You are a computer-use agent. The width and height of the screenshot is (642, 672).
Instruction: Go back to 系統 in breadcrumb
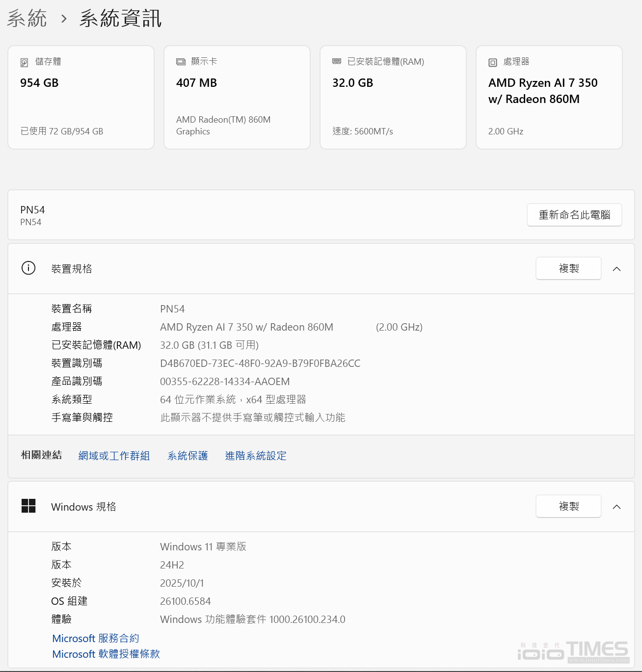point(27,19)
